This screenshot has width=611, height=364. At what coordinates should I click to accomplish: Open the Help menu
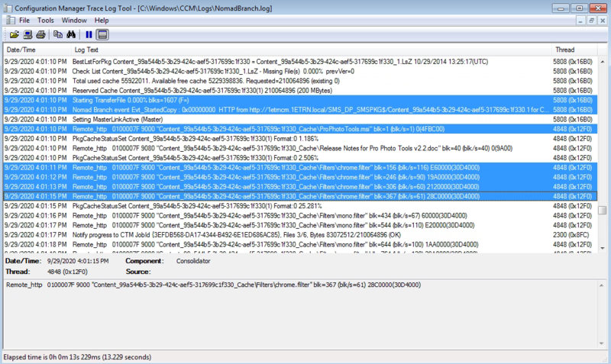pos(102,20)
